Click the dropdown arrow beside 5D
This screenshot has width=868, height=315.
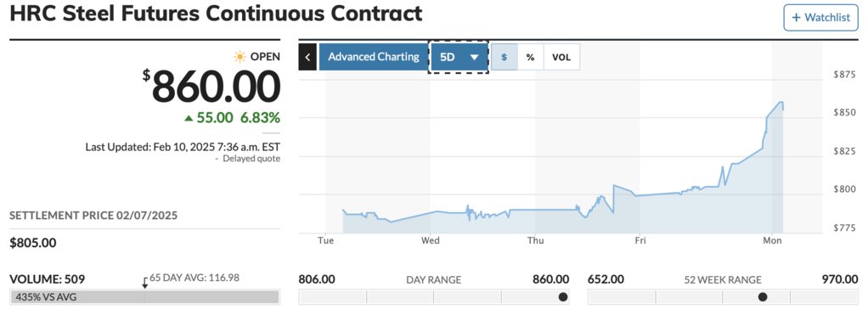474,58
